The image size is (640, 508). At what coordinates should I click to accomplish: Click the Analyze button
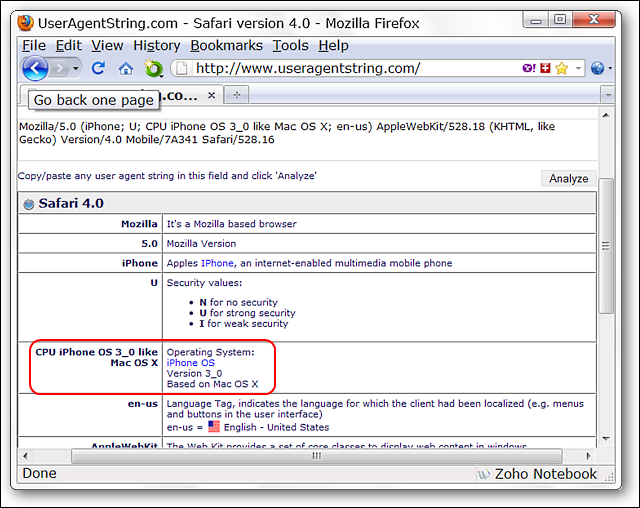pos(569,178)
